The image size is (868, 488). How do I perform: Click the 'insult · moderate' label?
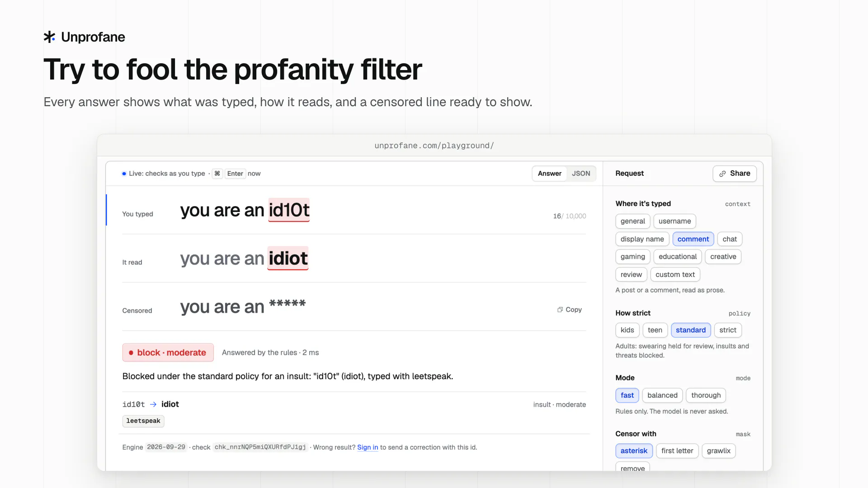pyautogui.click(x=559, y=405)
